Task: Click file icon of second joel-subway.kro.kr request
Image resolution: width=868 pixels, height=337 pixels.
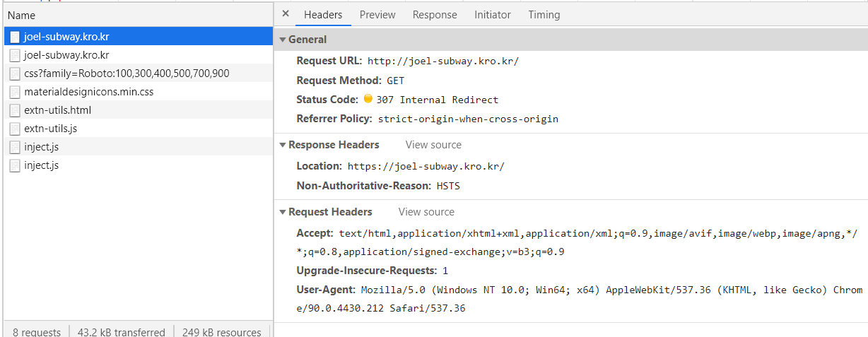Action: click(15, 55)
